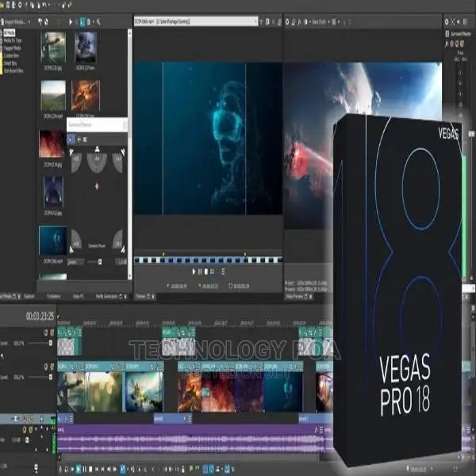This screenshot has height=476, width=476.
Task: Stop the Trimmer playback
Action: (x=206, y=271)
